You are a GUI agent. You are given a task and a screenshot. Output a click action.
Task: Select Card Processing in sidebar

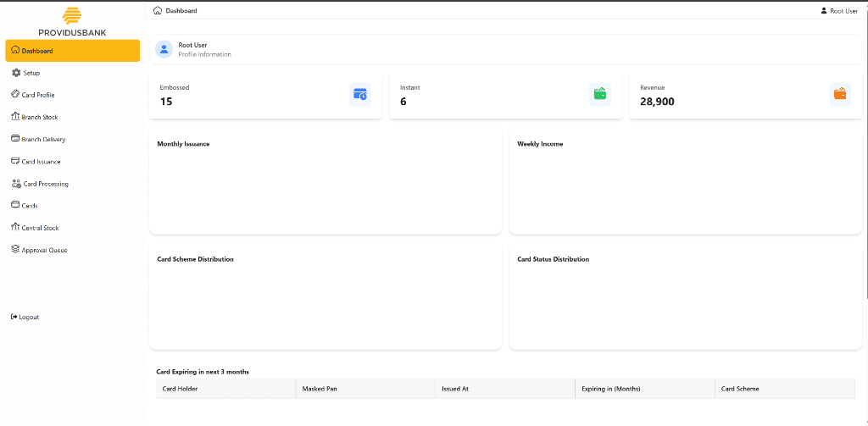point(73,183)
